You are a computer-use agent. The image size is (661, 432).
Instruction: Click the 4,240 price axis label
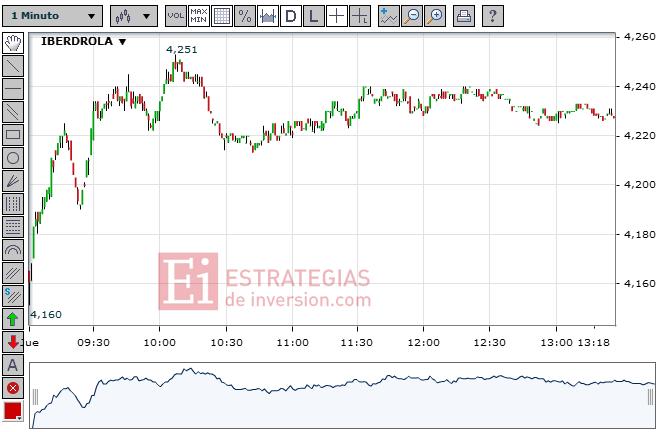point(640,86)
